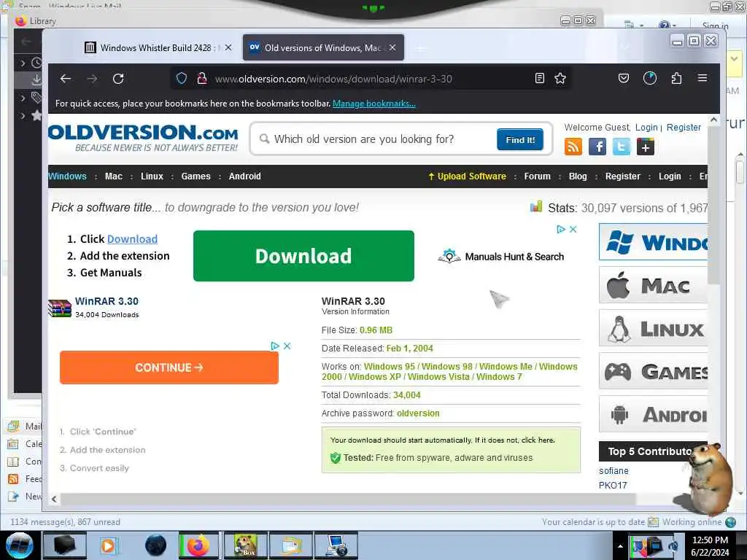Select the Linux platform sidebar banner

tap(653, 328)
